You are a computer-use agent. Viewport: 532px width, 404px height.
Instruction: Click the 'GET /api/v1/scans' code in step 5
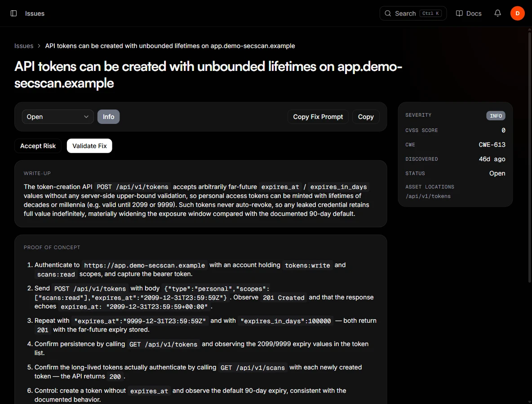coord(253,368)
